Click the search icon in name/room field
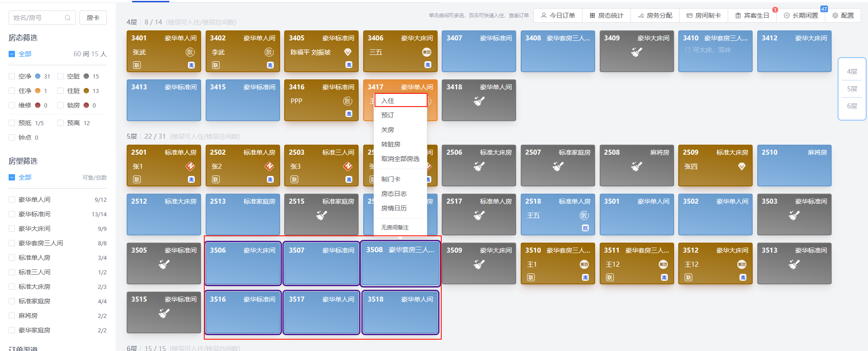The width and height of the screenshot is (868, 351). [68, 18]
